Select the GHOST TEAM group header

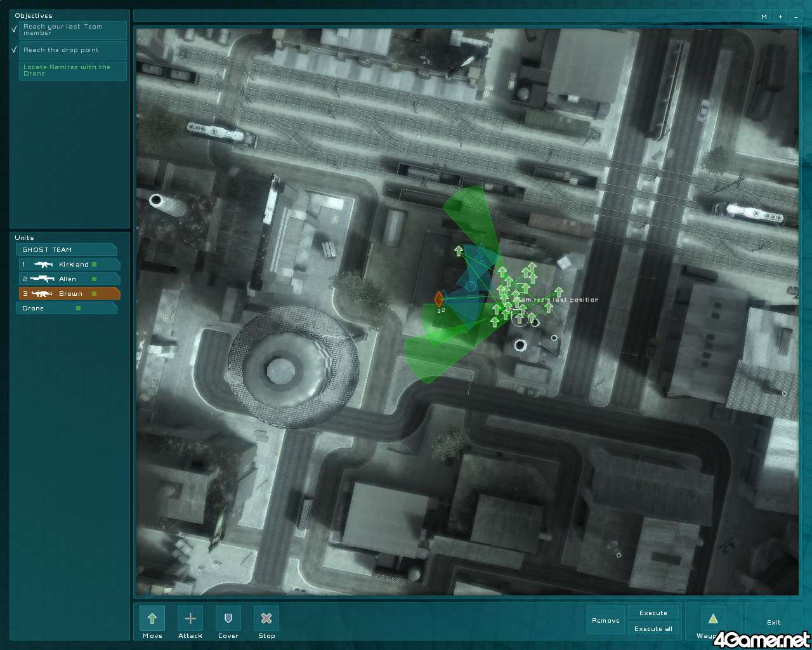coord(66,250)
